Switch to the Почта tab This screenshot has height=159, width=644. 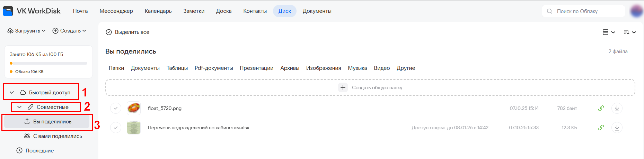click(80, 11)
